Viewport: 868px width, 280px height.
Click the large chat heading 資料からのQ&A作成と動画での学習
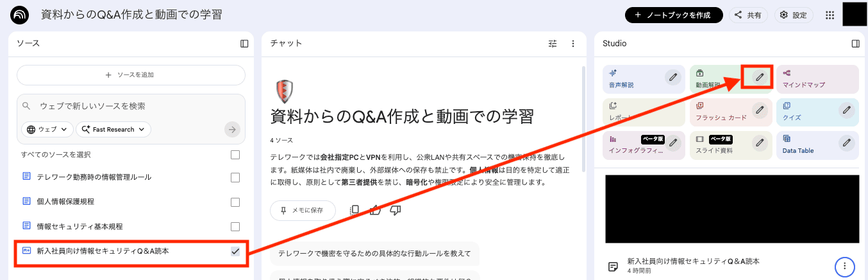[x=402, y=116]
